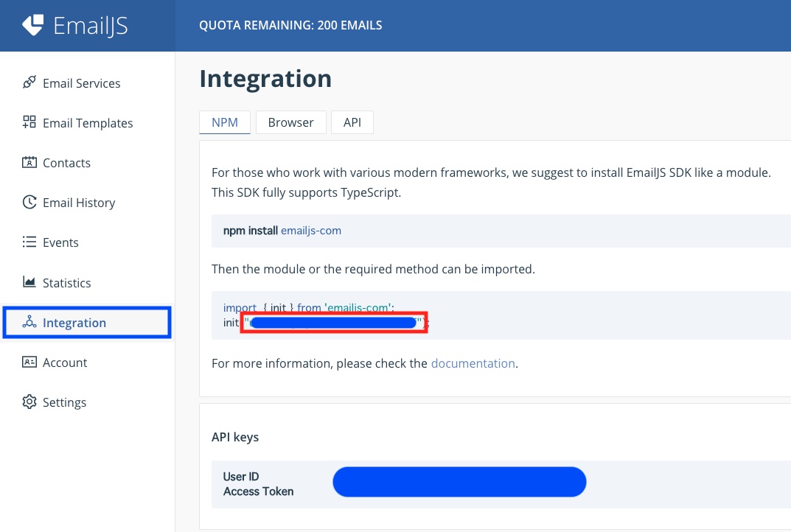This screenshot has width=791, height=532.
Task: Select the Events list icon
Action: (29, 242)
